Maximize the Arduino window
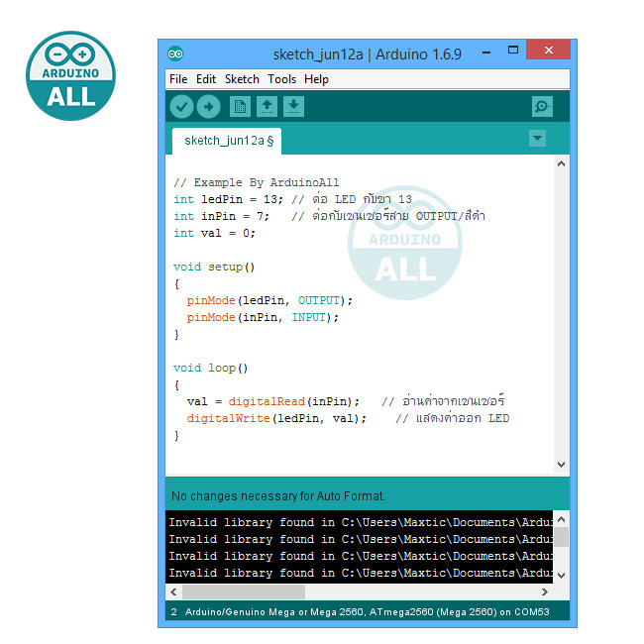The image size is (644, 644). click(x=513, y=51)
